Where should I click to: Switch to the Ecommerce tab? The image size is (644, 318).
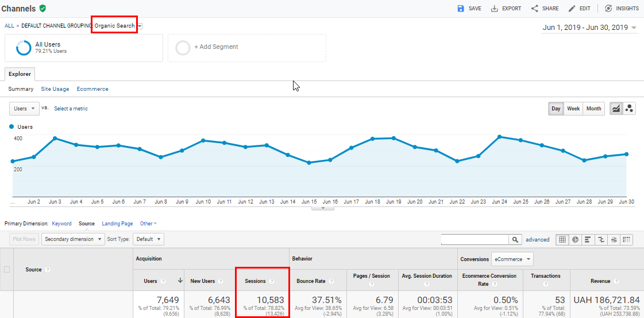click(92, 89)
